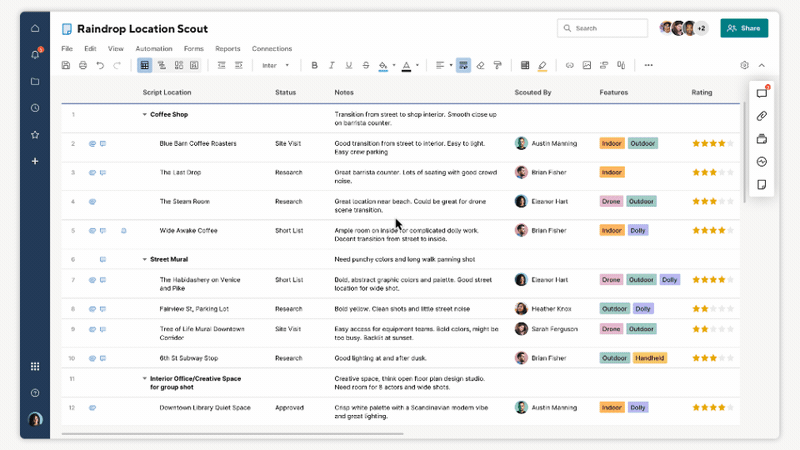Switch to Gantt view
Screen dimensions: 800x450
point(162,65)
